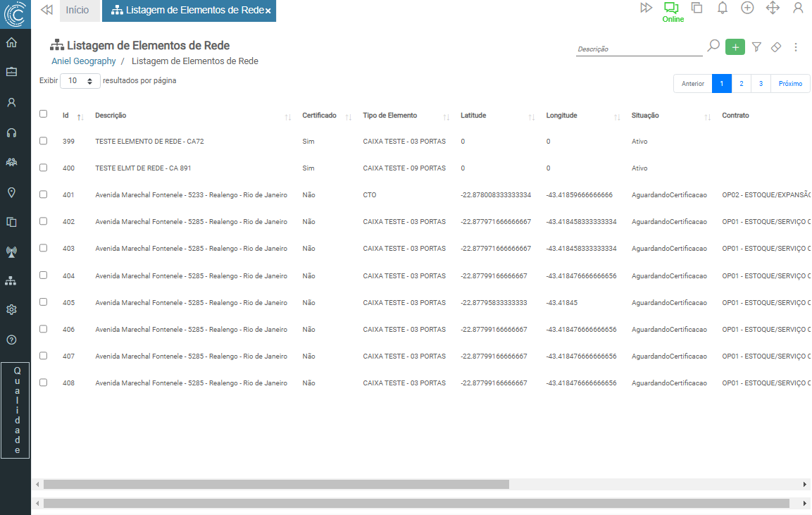Click the Aniel Geography breadcrumb link
The height and width of the screenshot is (515, 812).
84,61
